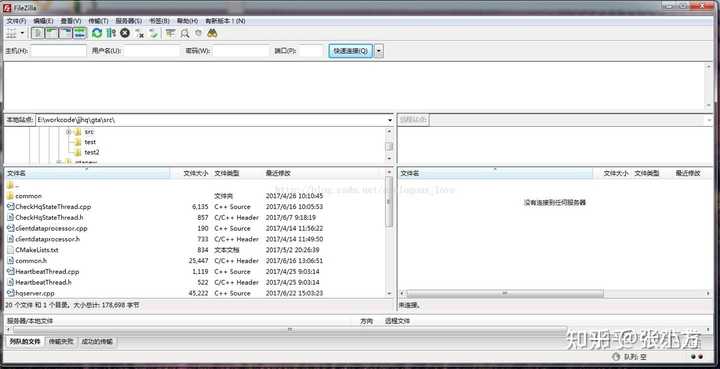The height and width of the screenshot is (369, 720).
Task: Click the binoculars file search icon
Action: click(212, 33)
